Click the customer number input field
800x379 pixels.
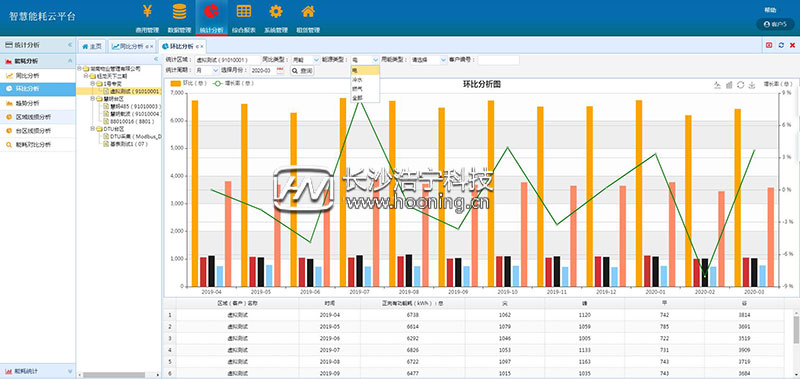(498, 60)
